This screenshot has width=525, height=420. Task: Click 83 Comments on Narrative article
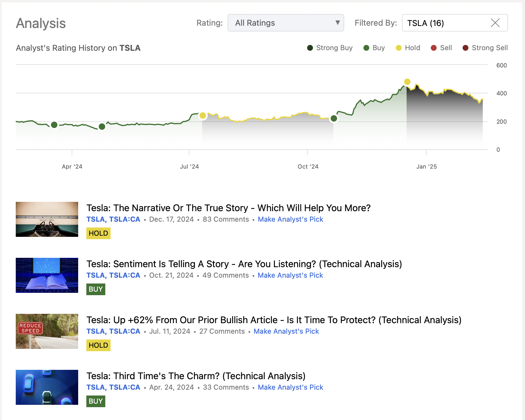226,219
